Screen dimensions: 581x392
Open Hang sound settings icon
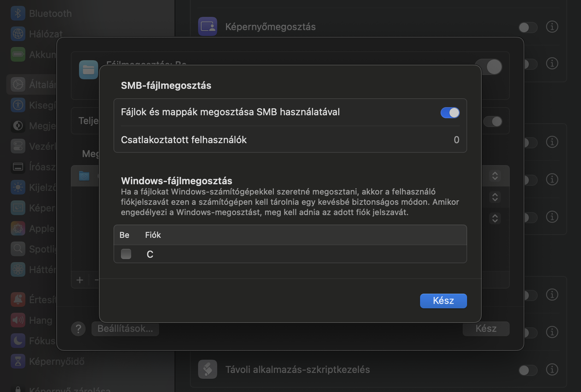[18, 320]
